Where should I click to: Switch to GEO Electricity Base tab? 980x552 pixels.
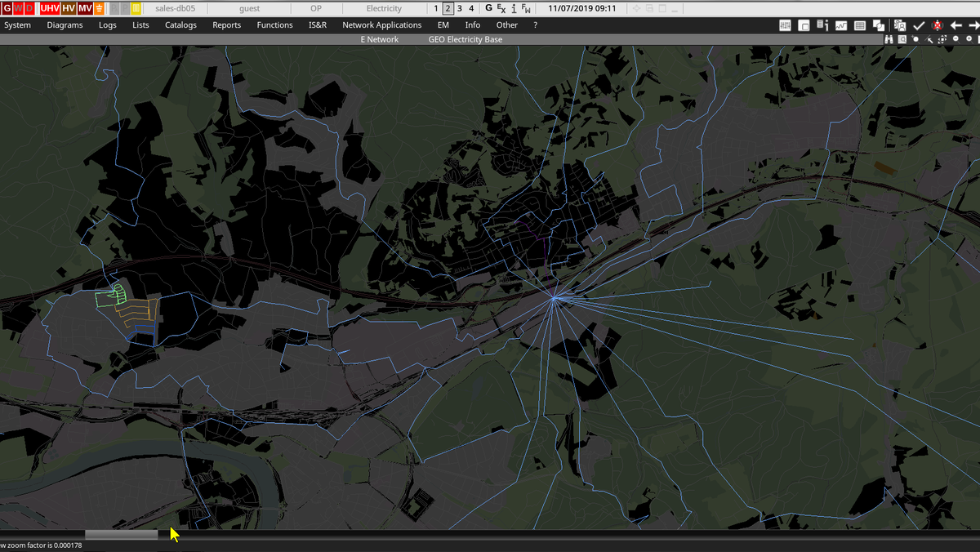tap(465, 39)
